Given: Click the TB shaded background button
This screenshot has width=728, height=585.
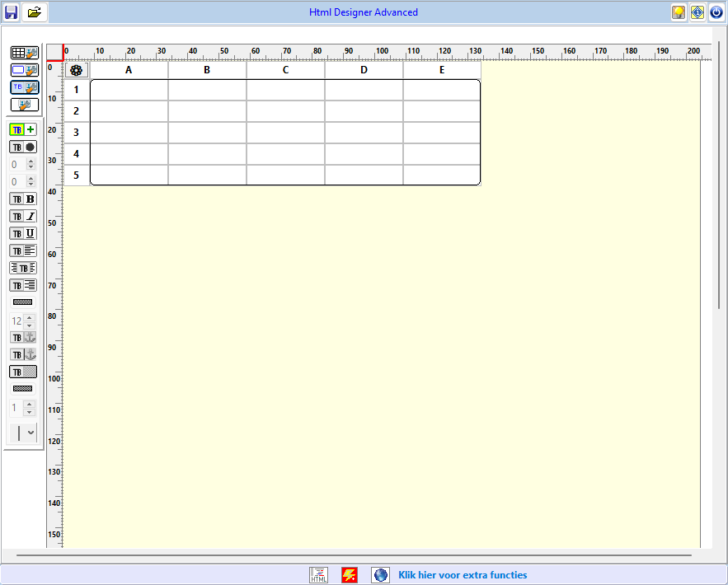Looking at the screenshot, I should coord(23,372).
